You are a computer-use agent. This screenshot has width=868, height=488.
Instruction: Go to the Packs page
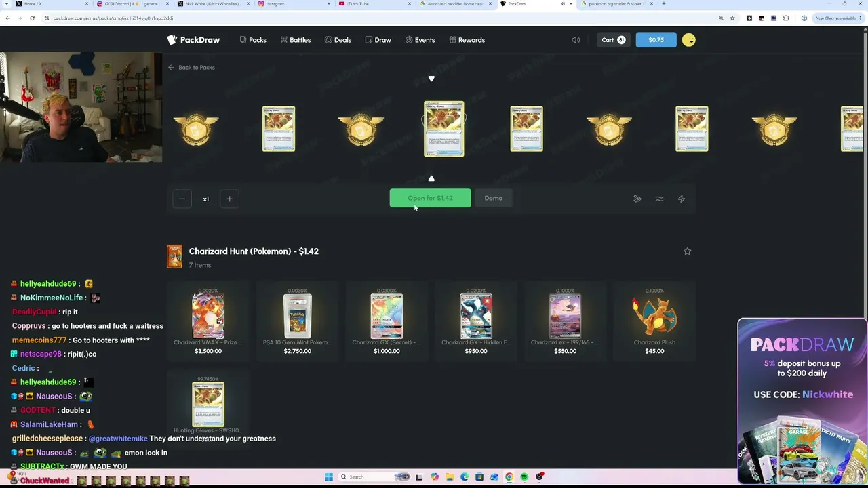[253, 40]
